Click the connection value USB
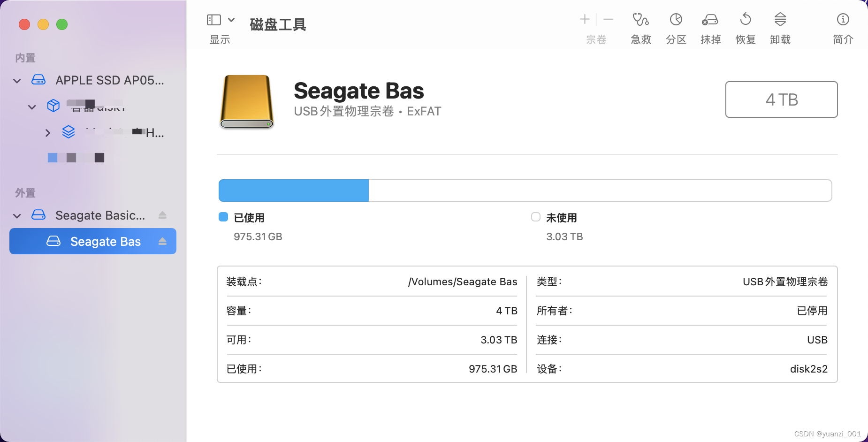Screen dimensions: 868x442 point(817,340)
